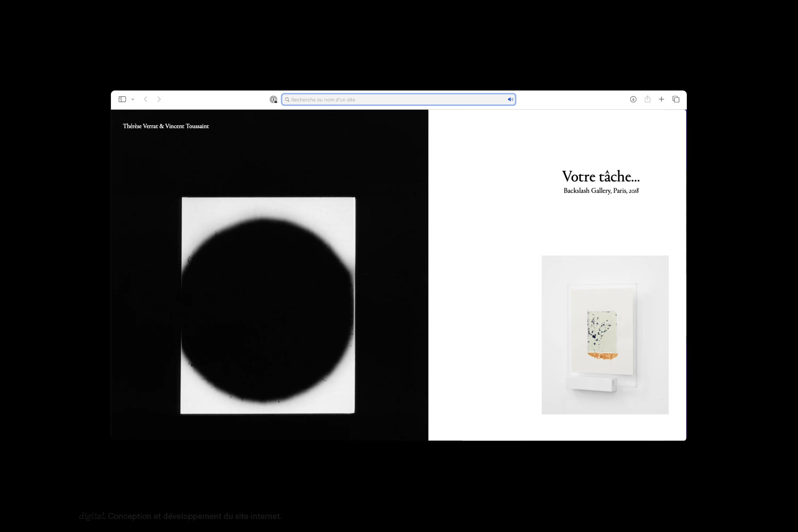
Task: Show downloads list
Action: pyautogui.click(x=633, y=99)
